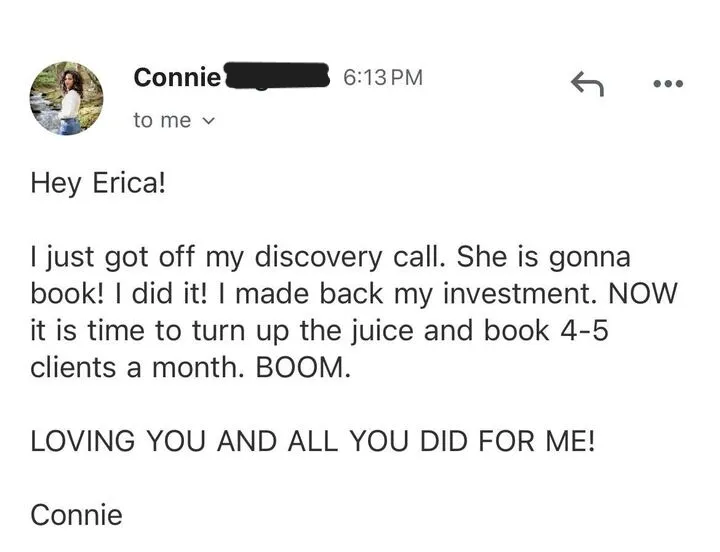Click the "LOVING YOU AND ALL YOU DID" line
The image size is (720, 552).
[313, 441]
